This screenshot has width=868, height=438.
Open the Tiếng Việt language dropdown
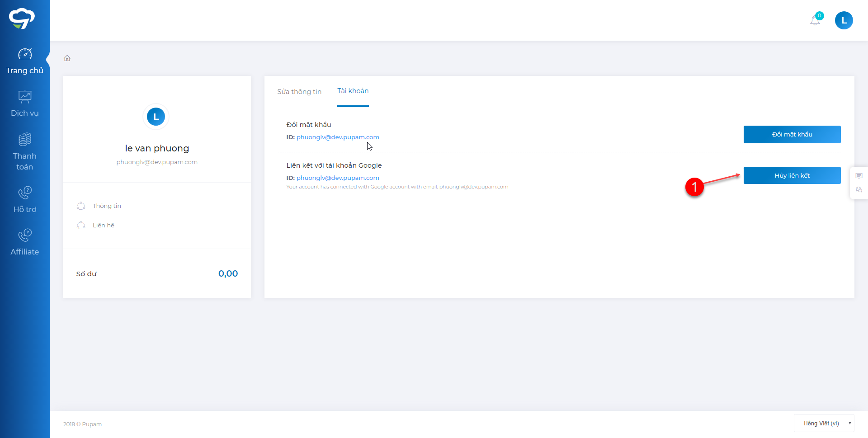[824, 423]
